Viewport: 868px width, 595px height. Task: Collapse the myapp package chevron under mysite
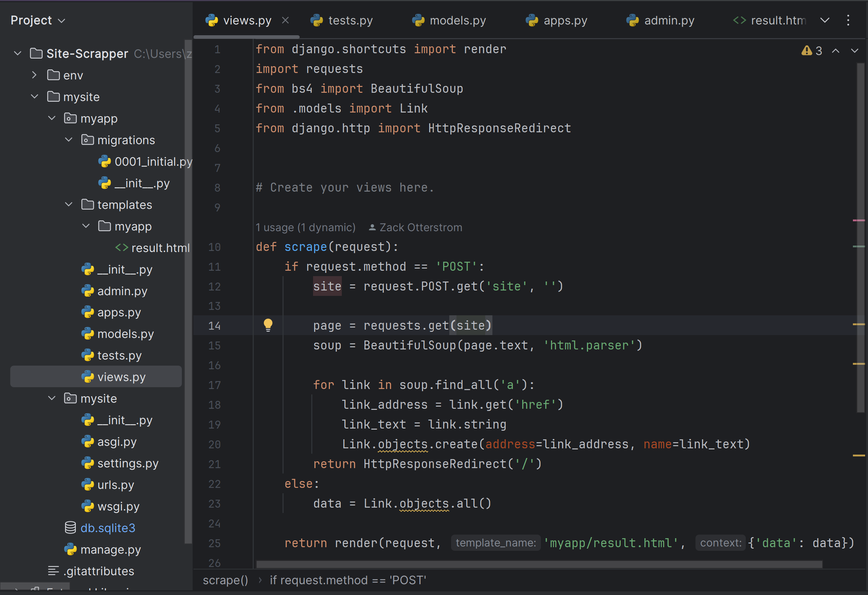(x=52, y=118)
